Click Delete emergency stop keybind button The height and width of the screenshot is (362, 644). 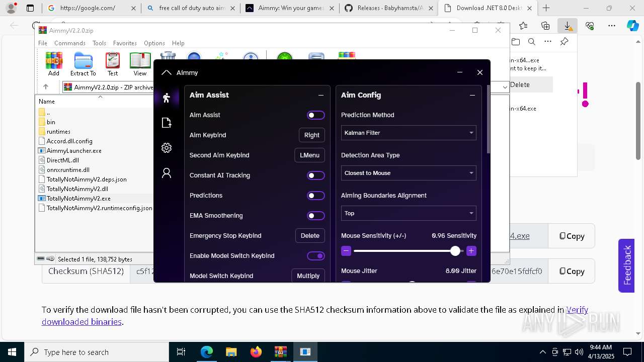pyautogui.click(x=310, y=236)
